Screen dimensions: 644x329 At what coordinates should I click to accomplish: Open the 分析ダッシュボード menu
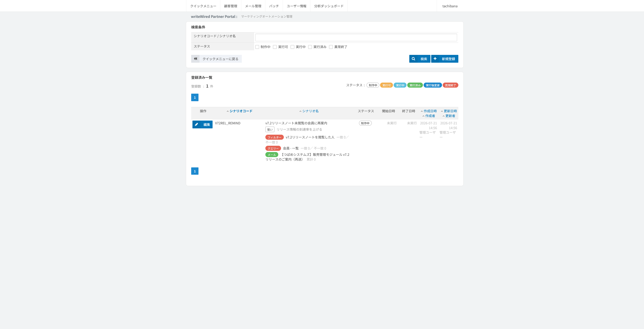(x=329, y=6)
